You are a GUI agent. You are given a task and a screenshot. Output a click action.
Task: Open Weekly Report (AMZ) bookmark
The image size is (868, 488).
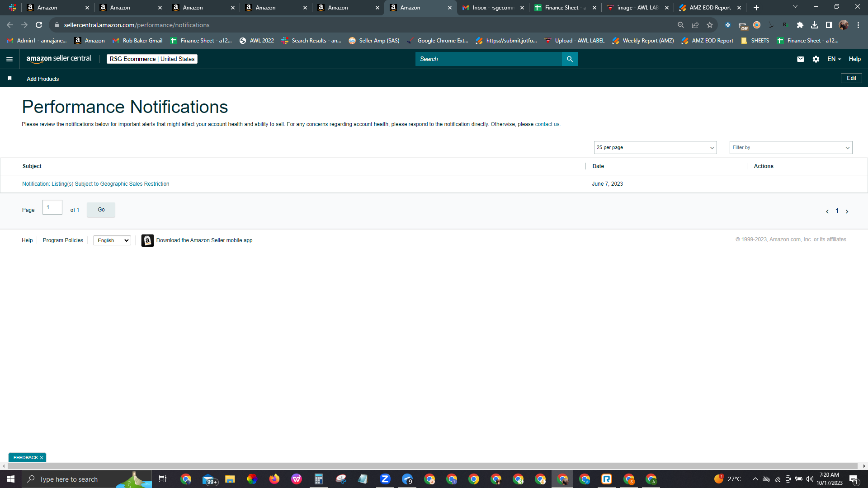point(643,41)
